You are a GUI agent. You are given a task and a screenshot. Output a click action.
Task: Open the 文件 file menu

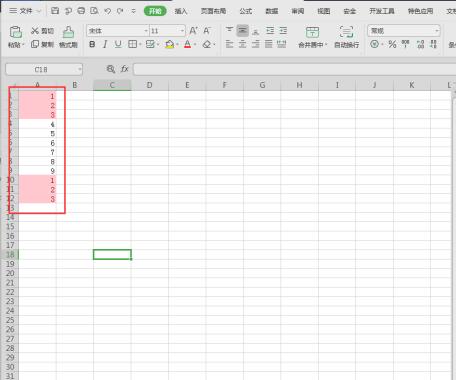[25, 11]
